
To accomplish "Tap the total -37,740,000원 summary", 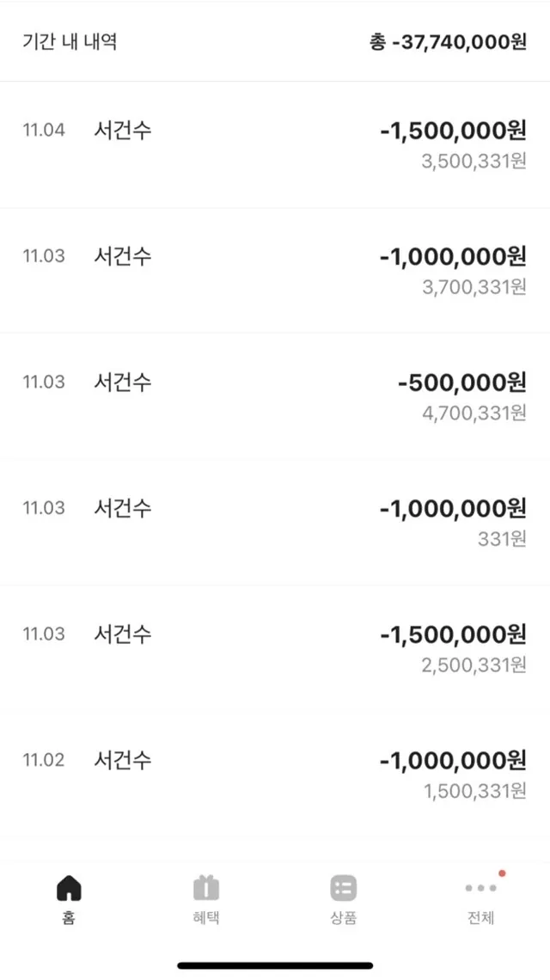I will [448, 42].
